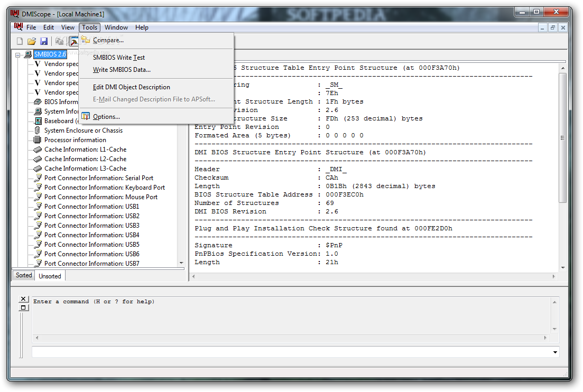The image size is (583, 392).
Task: Select Port Connector Information: USB6
Action: coord(92,254)
